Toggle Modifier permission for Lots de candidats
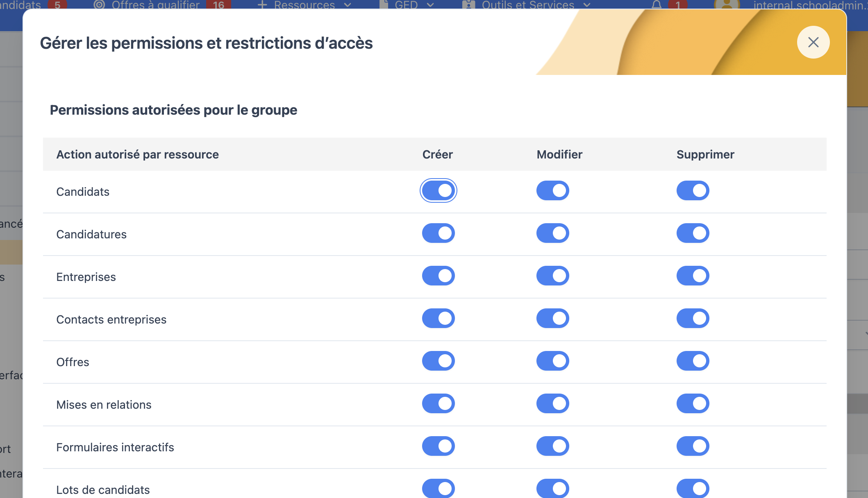This screenshot has height=498, width=868. click(x=553, y=488)
